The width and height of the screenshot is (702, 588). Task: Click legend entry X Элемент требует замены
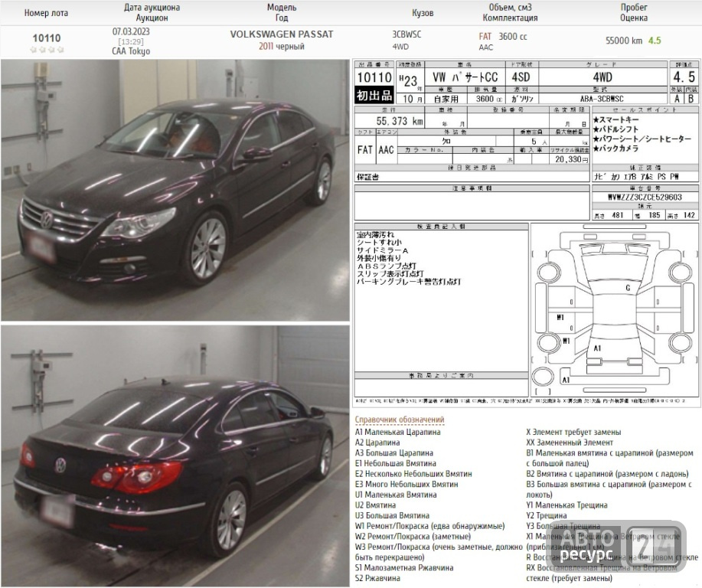pyautogui.click(x=573, y=432)
